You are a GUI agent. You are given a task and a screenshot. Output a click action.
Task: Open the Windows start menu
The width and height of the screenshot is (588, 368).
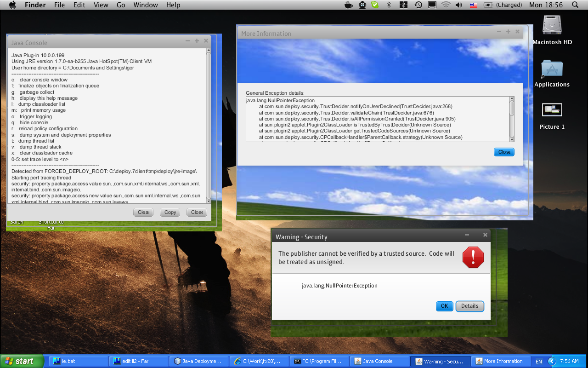tap(22, 362)
